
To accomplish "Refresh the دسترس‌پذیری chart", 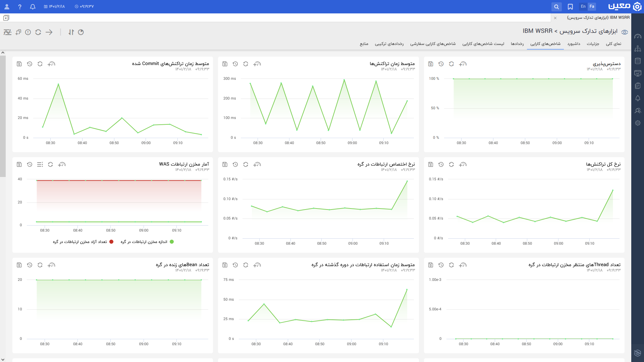I will (x=451, y=64).
